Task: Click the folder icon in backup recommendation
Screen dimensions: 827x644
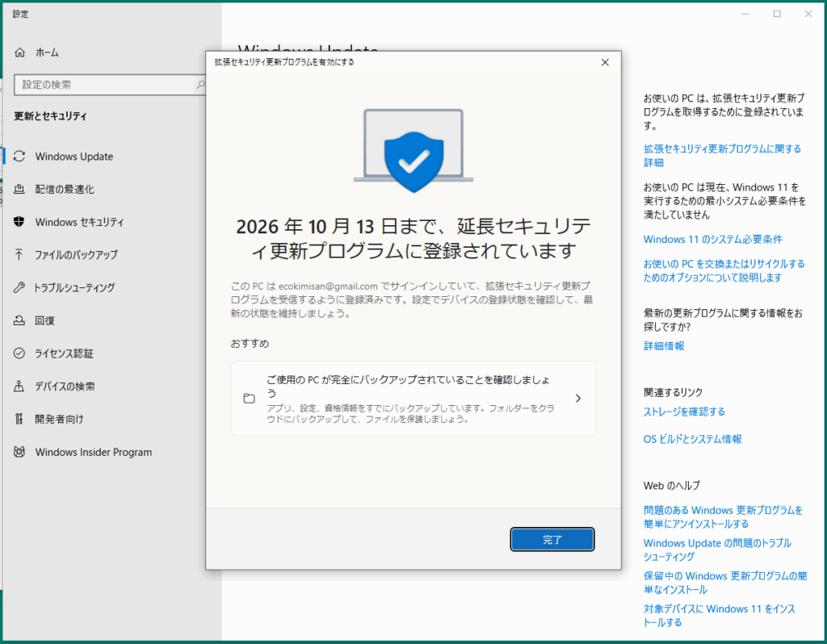Action: point(249,399)
